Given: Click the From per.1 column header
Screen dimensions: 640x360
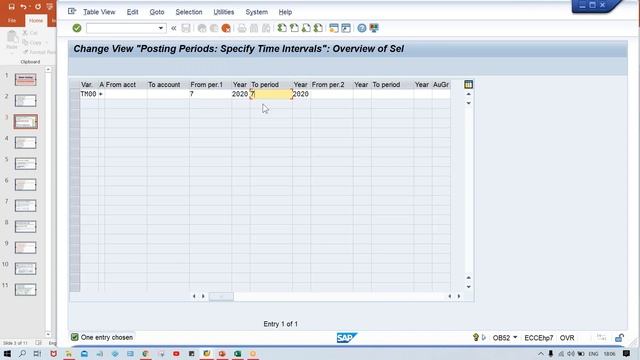Looking at the screenshot, I should coord(210,84).
